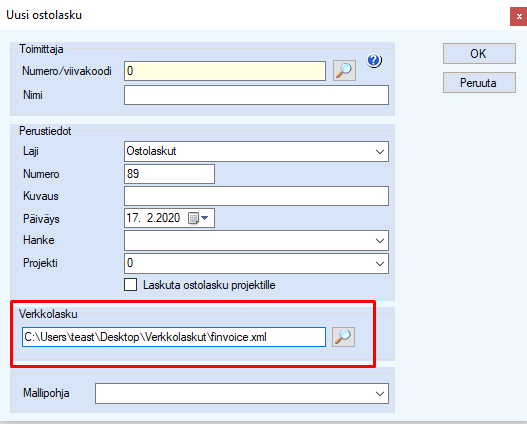
Task: Select the Päiväys date field text
Action: 153,218
